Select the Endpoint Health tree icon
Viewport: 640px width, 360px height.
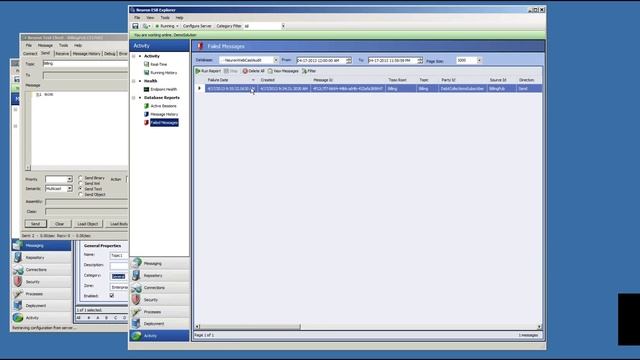point(146,89)
